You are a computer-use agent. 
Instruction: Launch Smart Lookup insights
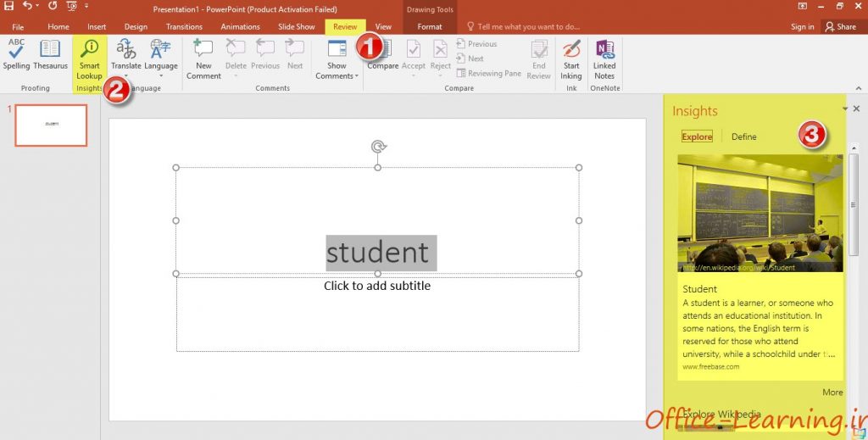[89, 60]
